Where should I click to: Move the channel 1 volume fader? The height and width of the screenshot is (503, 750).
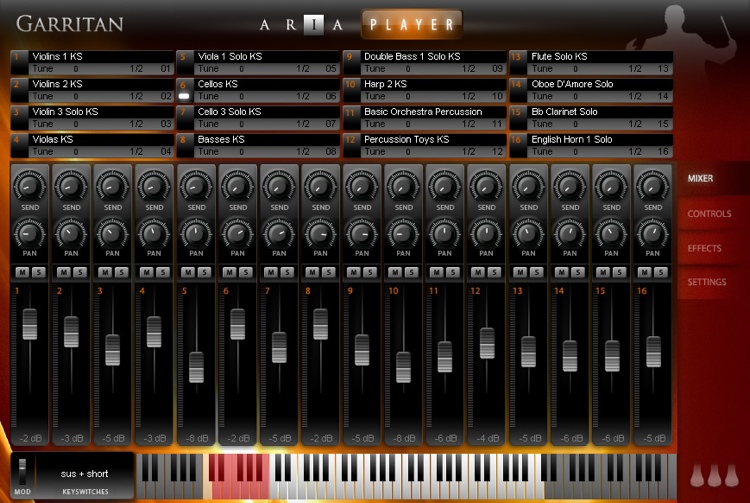click(30, 324)
